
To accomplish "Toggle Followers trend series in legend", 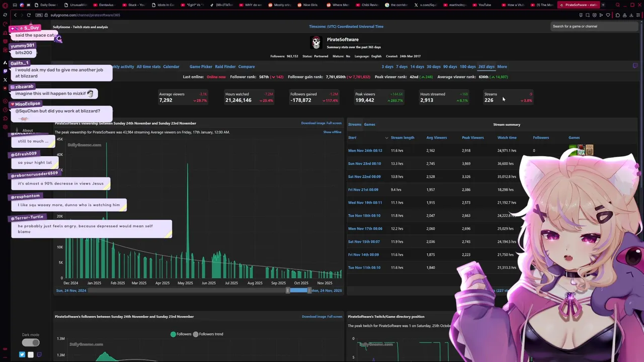I will coord(208,334).
